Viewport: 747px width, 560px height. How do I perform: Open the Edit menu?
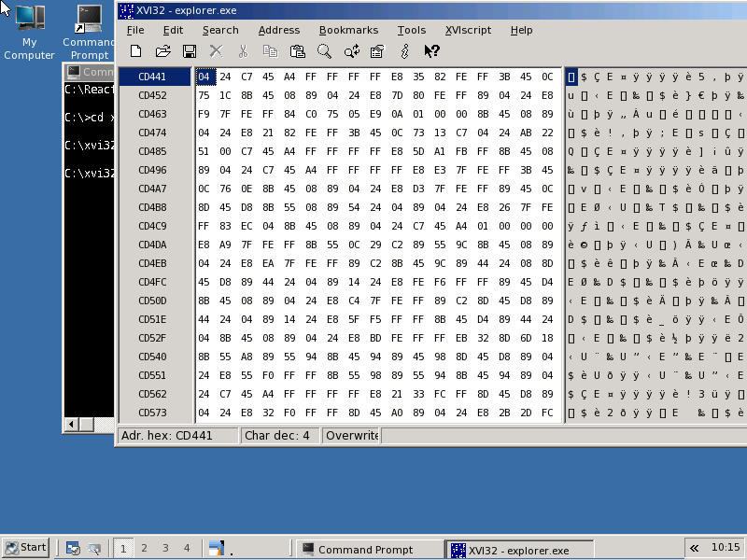[173, 30]
